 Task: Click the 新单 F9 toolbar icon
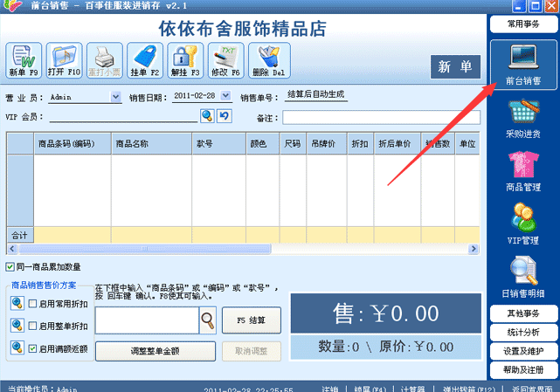[24, 60]
